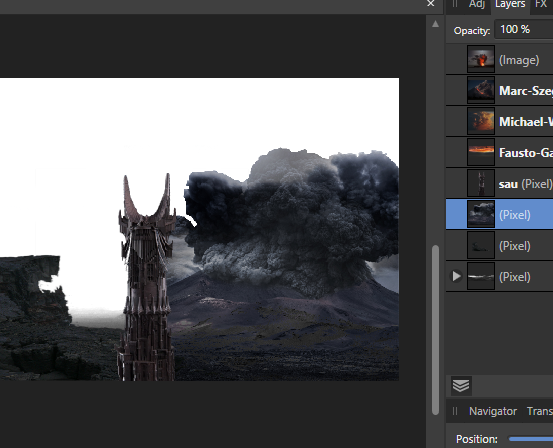553x448 pixels.
Task: Click the 'sau' layer name text
Action: tap(508, 184)
